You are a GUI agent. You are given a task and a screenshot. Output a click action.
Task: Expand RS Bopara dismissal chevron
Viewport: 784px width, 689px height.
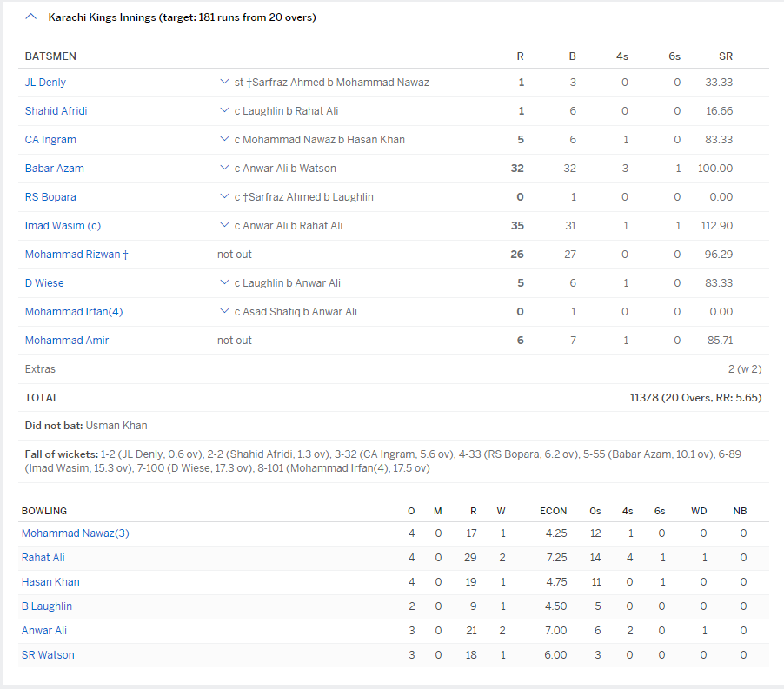point(224,197)
